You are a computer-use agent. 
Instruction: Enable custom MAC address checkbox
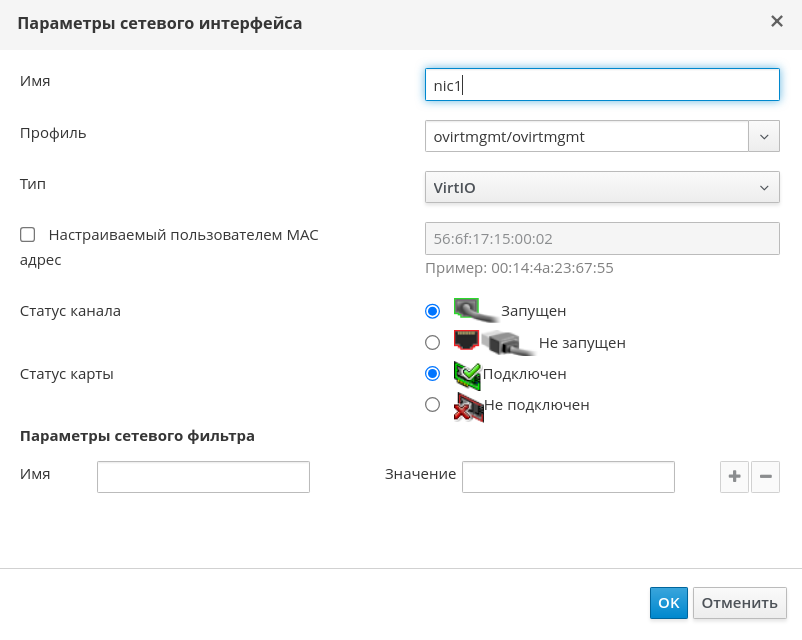[28, 235]
